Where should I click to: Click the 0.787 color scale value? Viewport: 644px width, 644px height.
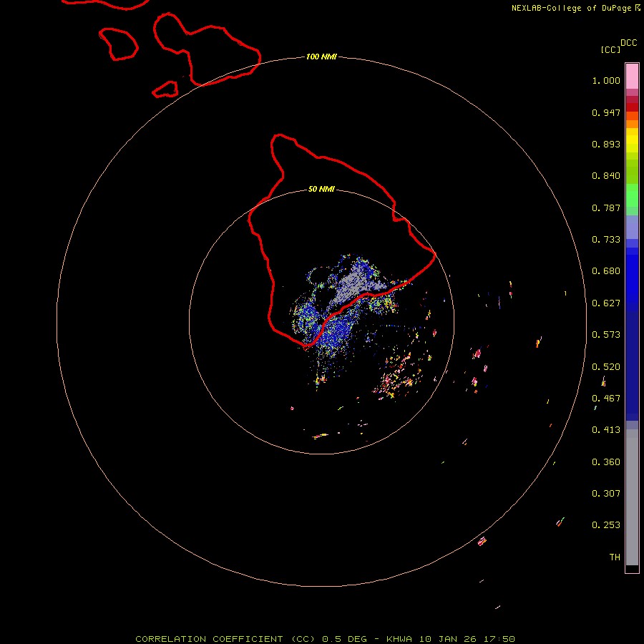coord(606,208)
